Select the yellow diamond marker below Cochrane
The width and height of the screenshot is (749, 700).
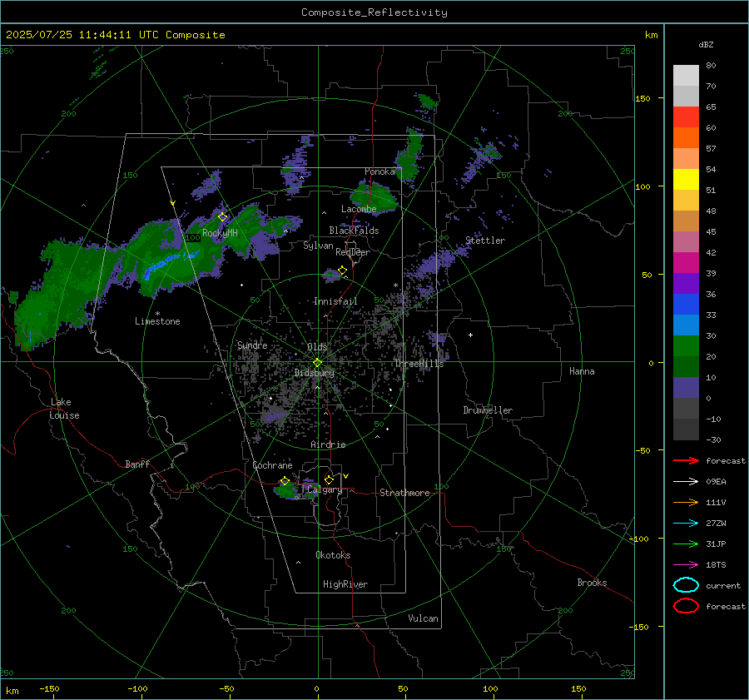tap(285, 481)
